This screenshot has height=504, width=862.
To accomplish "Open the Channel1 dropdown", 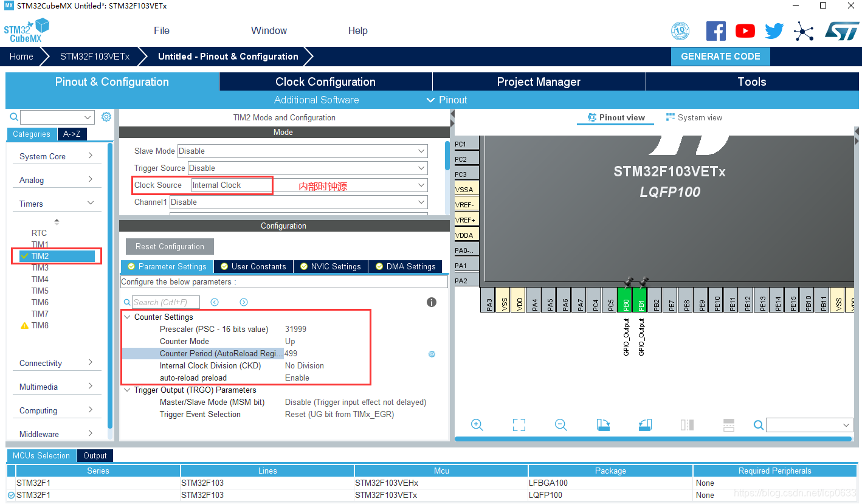I will pyautogui.click(x=298, y=202).
